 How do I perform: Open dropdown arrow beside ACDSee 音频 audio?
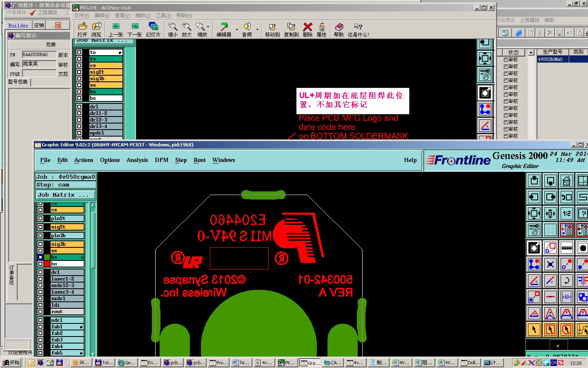coord(257,29)
